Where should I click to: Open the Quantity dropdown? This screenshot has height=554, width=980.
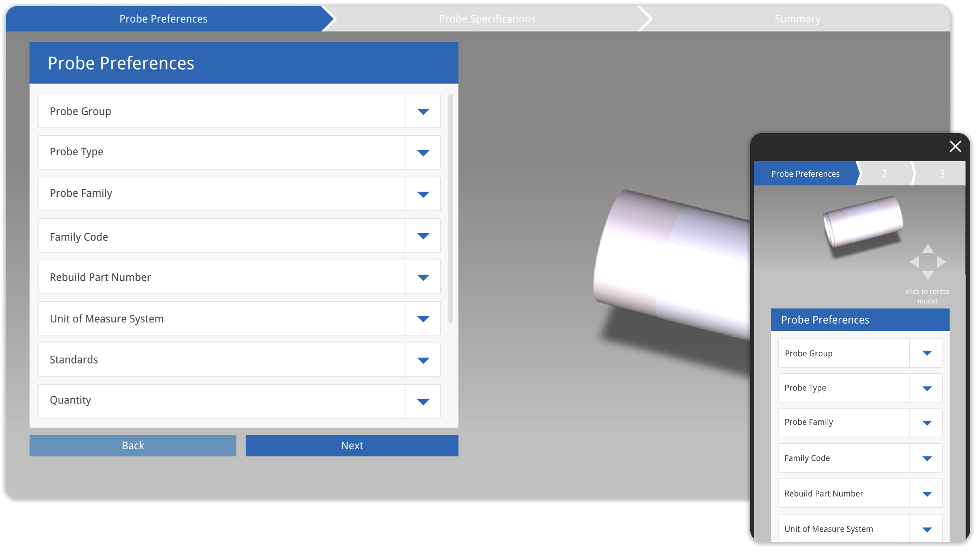[x=423, y=402]
